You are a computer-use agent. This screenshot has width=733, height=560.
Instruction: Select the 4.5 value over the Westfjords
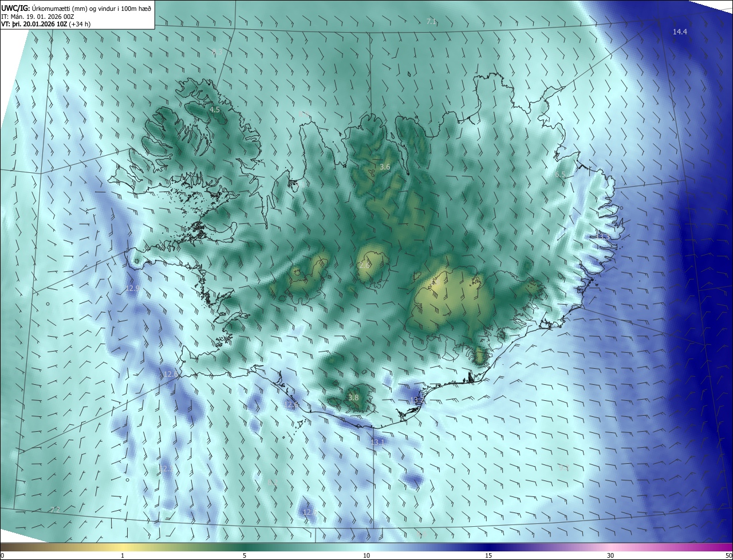(215, 109)
